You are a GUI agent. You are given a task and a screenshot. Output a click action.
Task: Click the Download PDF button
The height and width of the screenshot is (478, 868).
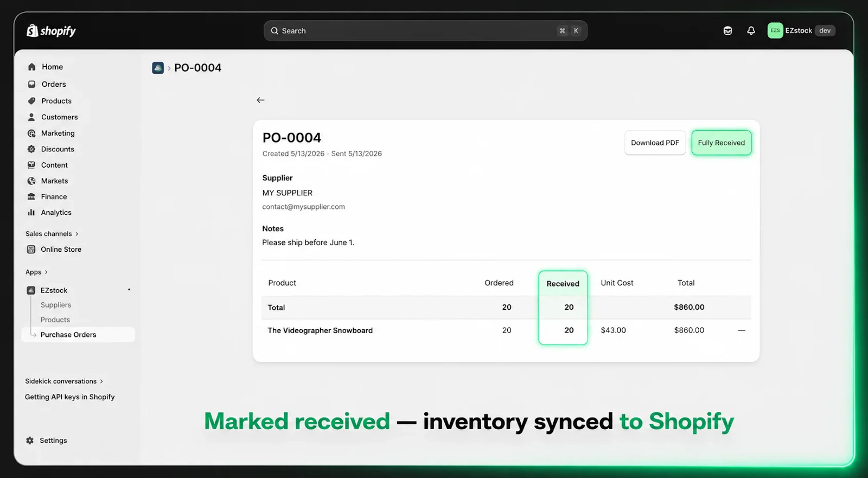655,143
